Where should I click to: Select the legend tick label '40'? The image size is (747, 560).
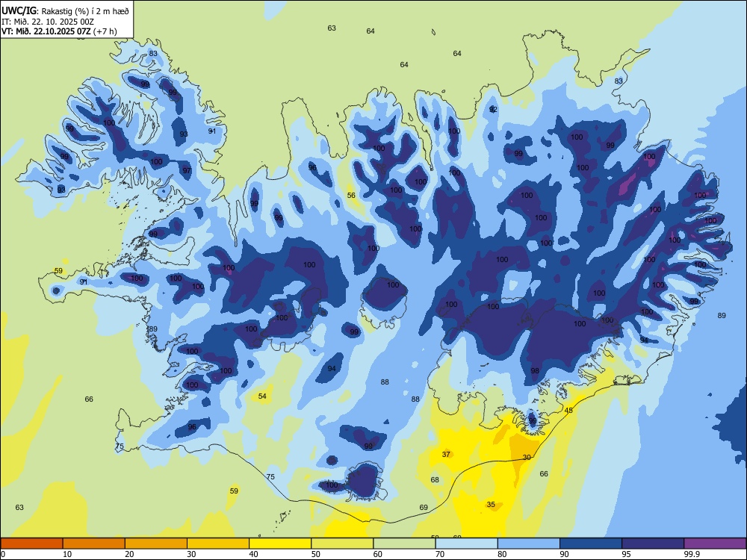[253, 554]
